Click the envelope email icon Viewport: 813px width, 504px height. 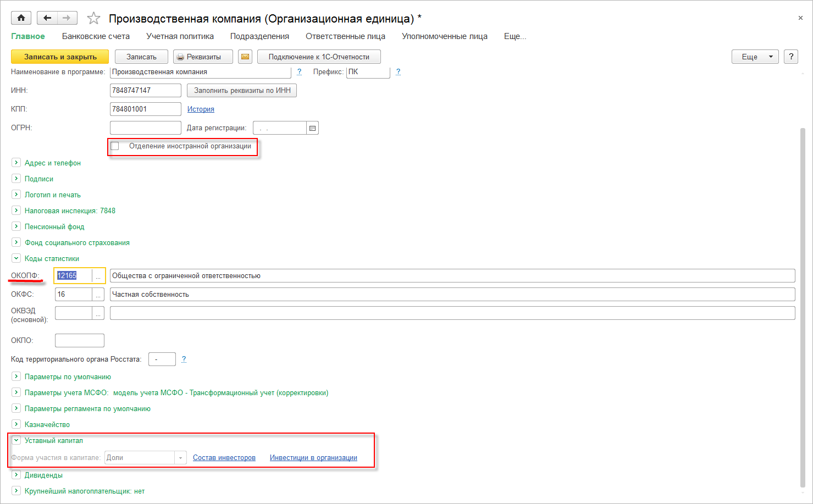(x=245, y=57)
